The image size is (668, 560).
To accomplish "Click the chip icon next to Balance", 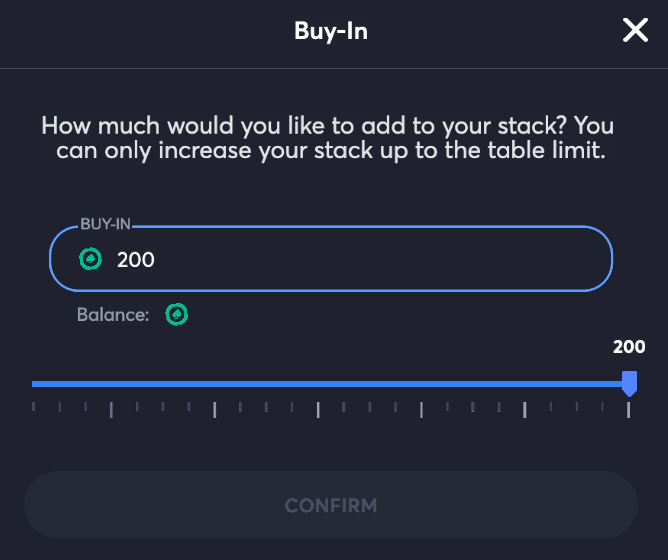I will [177, 315].
